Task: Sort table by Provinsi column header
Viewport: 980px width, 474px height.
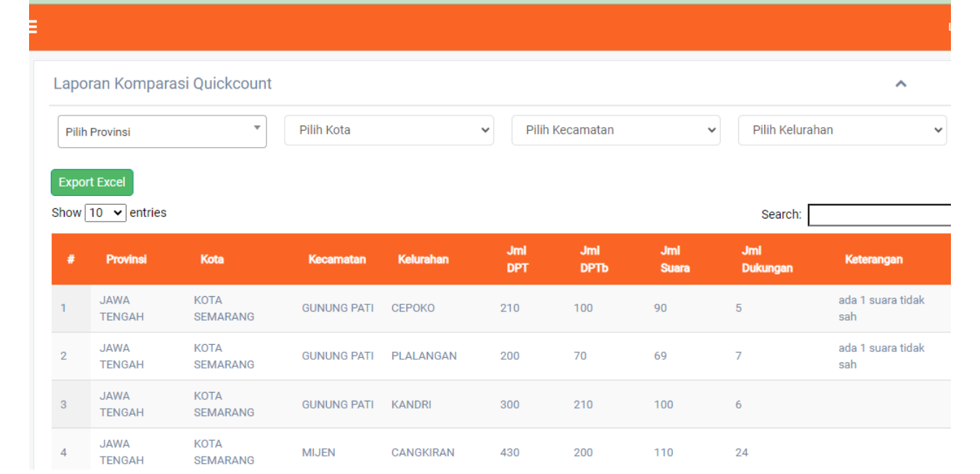Action: (126, 259)
